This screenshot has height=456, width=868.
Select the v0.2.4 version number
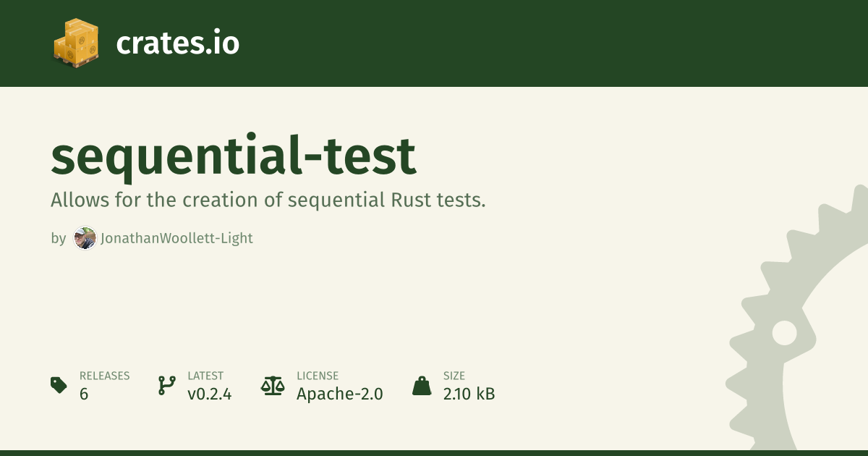(x=209, y=394)
